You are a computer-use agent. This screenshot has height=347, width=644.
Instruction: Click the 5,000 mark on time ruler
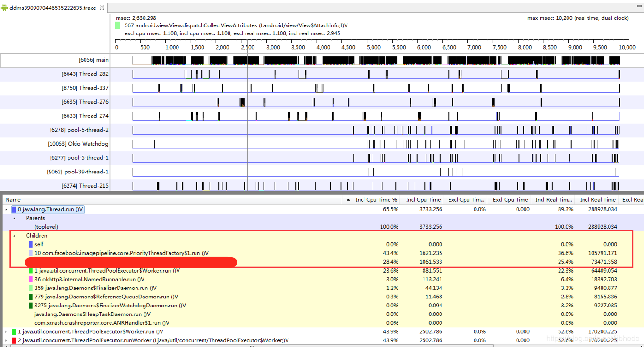coord(373,48)
